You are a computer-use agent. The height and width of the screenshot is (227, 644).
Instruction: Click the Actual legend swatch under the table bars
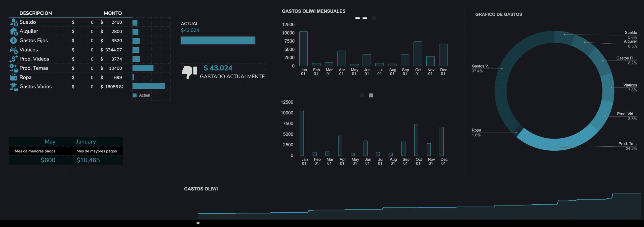tap(135, 95)
